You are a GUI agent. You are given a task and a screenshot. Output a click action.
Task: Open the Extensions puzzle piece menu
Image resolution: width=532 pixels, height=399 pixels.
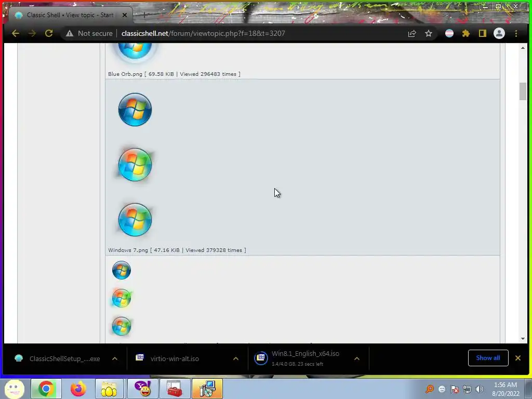[466, 33]
